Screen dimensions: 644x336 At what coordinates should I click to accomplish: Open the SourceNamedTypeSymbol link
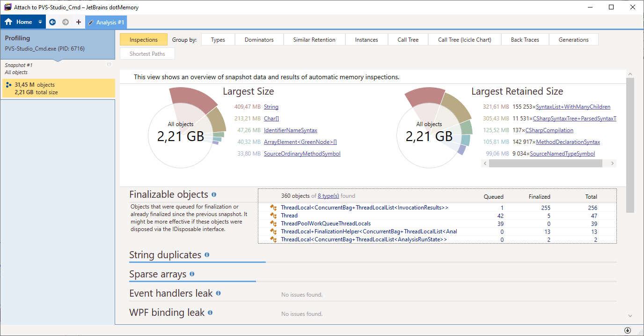(x=563, y=154)
